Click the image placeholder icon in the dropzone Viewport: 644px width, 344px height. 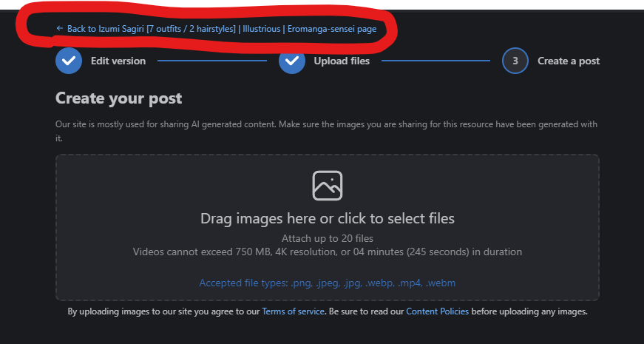(x=328, y=186)
